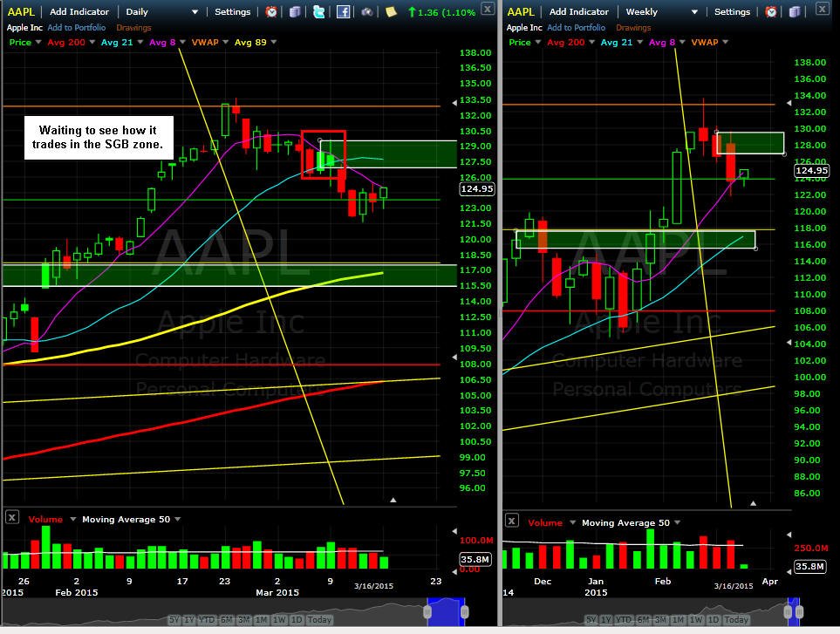Select the YTD range button on daily chart
The image size is (840, 634).
[x=208, y=619]
